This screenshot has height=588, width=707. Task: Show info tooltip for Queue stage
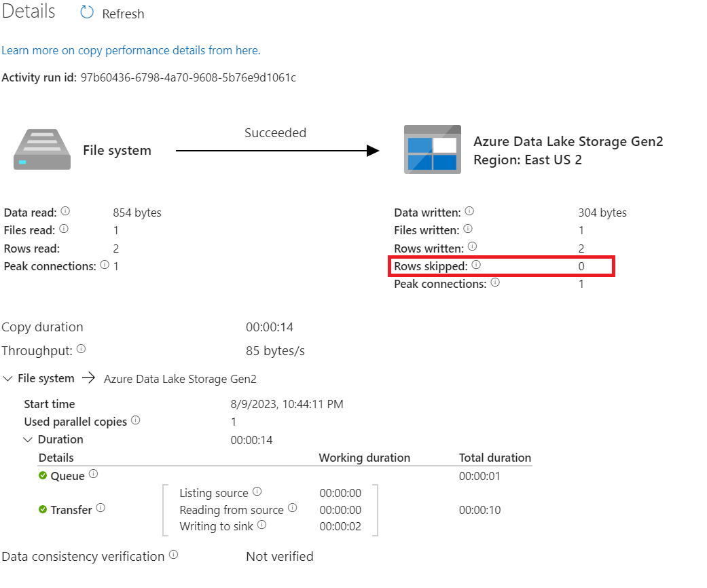(93, 474)
